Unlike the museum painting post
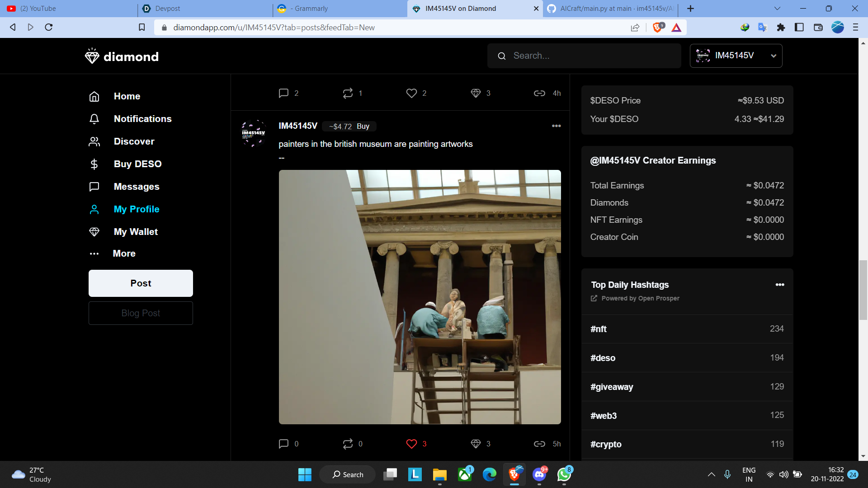The image size is (868, 488). tap(411, 444)
